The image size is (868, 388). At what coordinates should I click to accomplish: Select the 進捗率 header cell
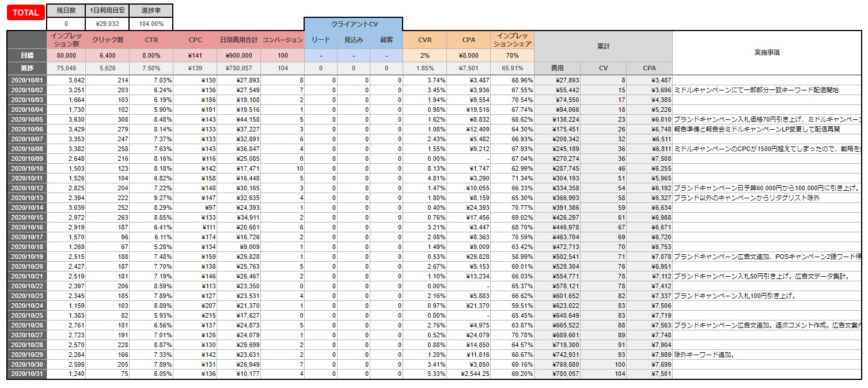click(x=151, y=10)
